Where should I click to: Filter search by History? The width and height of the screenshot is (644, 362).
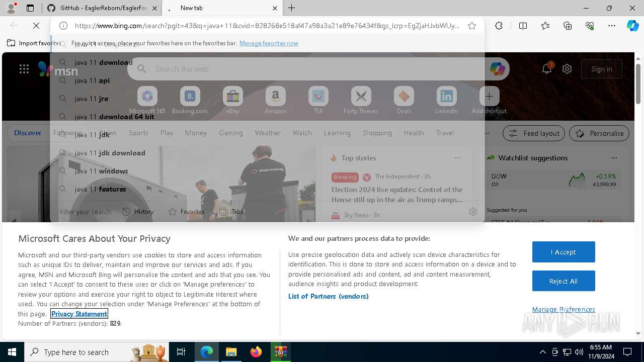coord(138,212)
